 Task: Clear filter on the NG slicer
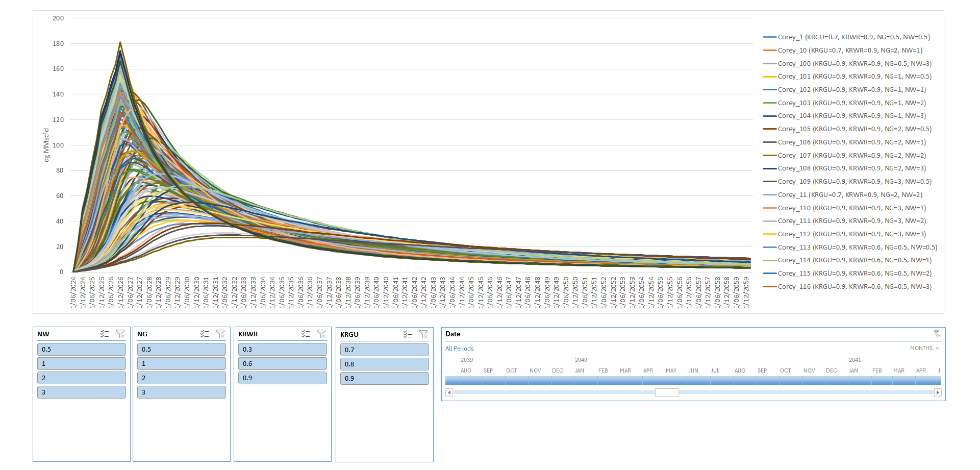220,334
